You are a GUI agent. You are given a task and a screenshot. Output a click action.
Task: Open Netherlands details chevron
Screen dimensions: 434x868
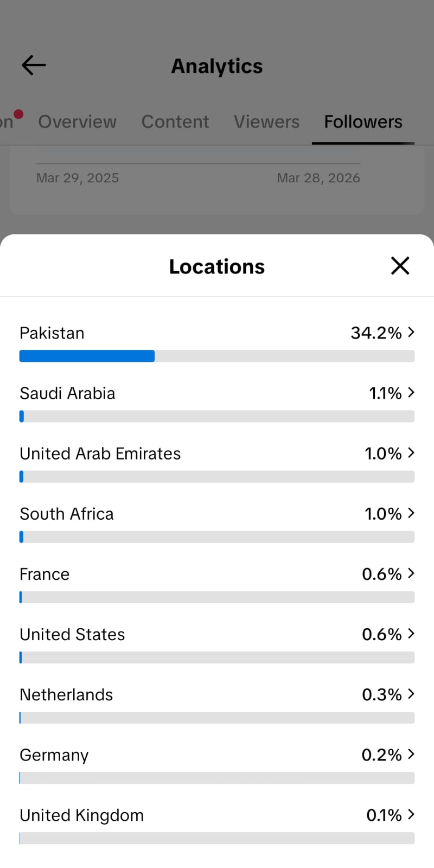[411, 693]
